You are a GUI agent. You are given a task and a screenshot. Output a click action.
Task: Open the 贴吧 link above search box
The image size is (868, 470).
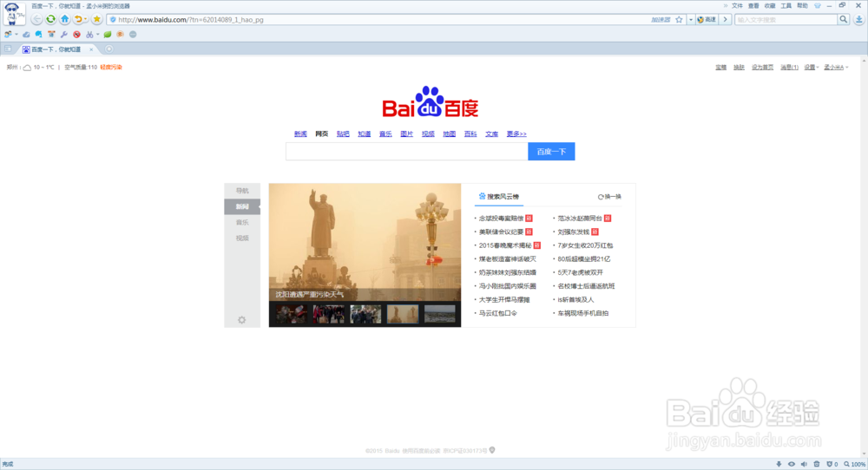tap(343, 134)
